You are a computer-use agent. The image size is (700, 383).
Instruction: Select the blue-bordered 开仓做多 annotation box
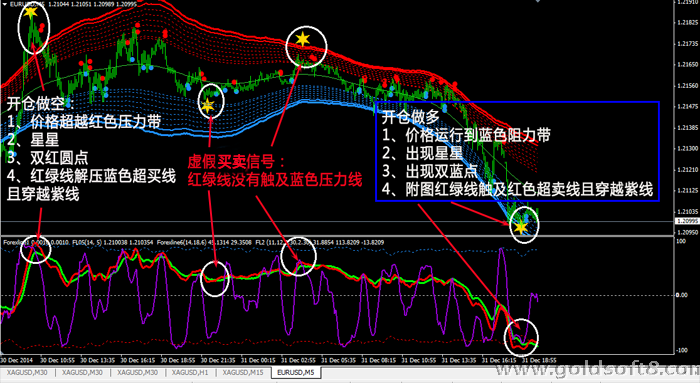pyautogui.click(x=517, y=151)
